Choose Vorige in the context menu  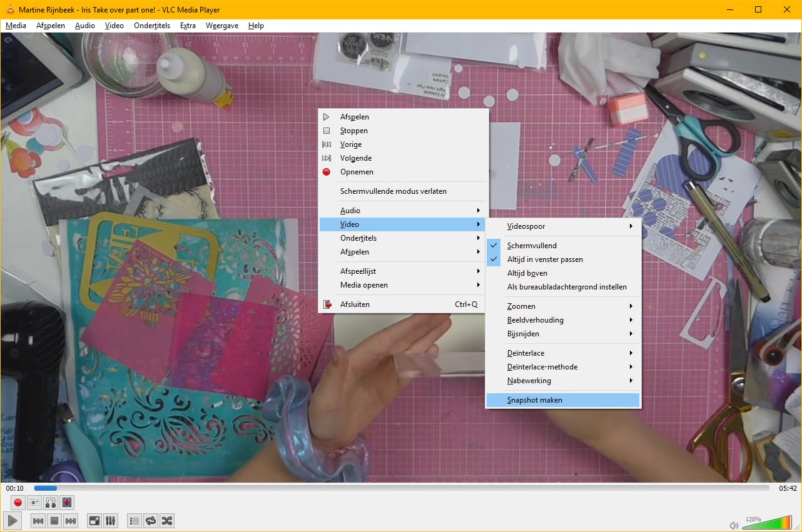click(404, 144)
